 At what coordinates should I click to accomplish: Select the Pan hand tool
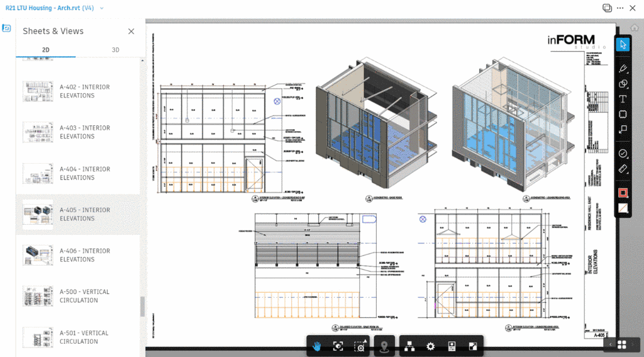point(317,346)
